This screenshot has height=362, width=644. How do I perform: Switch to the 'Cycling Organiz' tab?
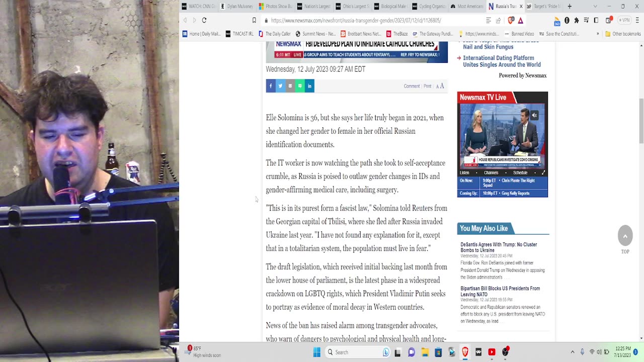tap(428, 6)
